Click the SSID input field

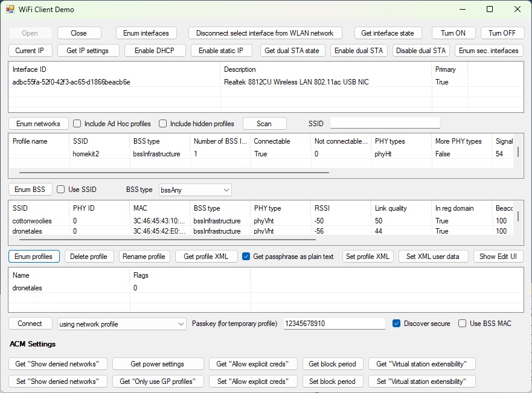(385, 123)
